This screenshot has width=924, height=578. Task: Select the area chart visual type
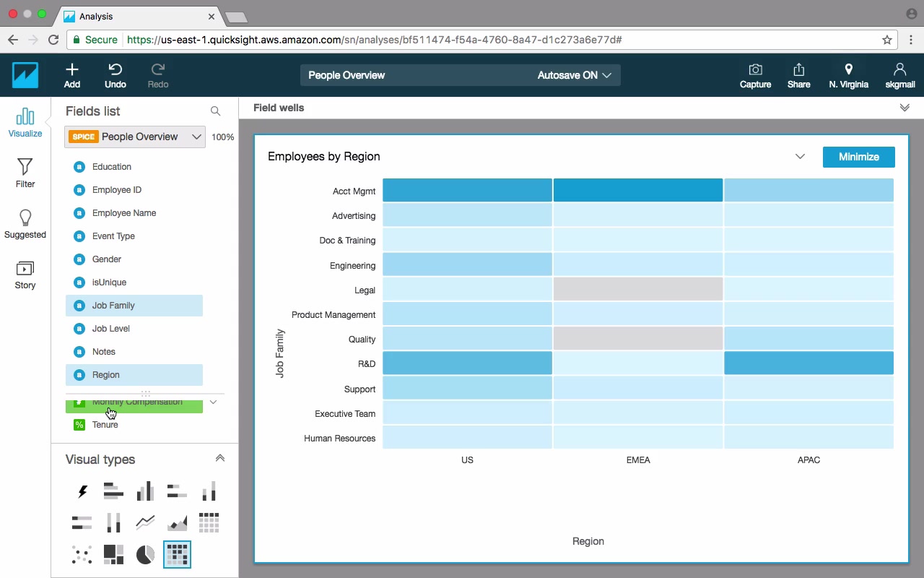[177, 522]
